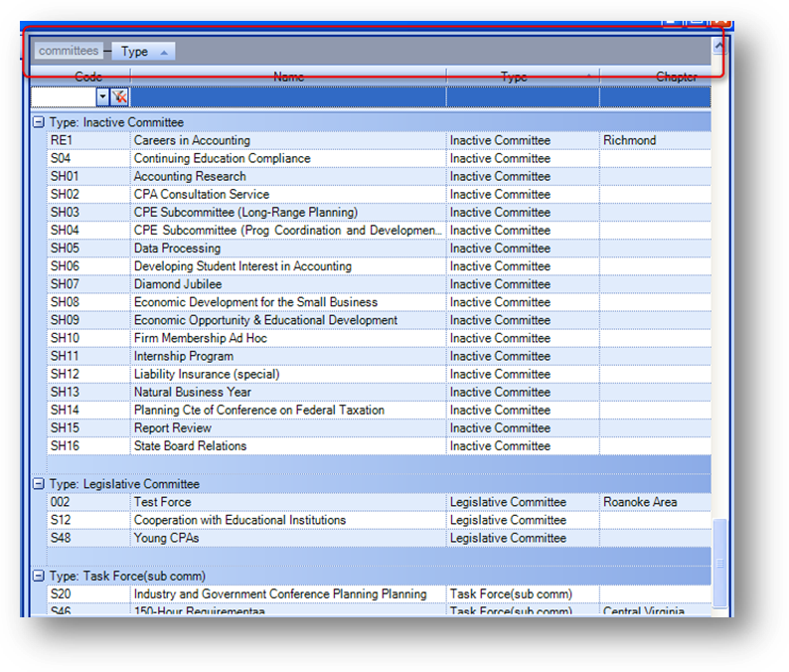Select Liability Insurance (special) row
This screenshot has height=672, width=789.
pyautogui.click(x=380, y=374)
